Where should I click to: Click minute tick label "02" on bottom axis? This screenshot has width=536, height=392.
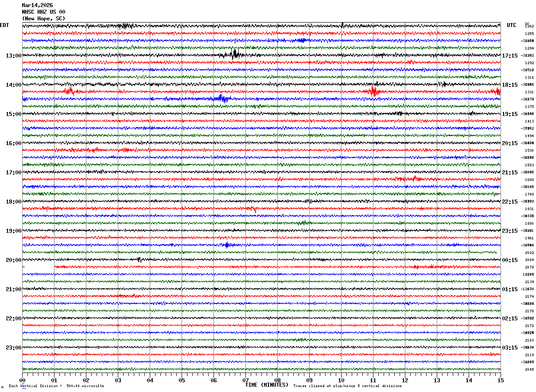coord(86,380)
